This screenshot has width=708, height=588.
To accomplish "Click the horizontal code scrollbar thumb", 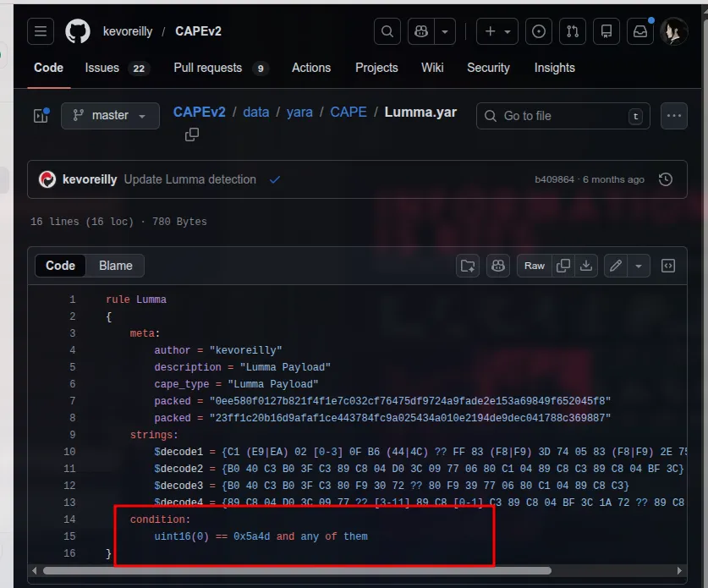I will [x=297, y=571].
